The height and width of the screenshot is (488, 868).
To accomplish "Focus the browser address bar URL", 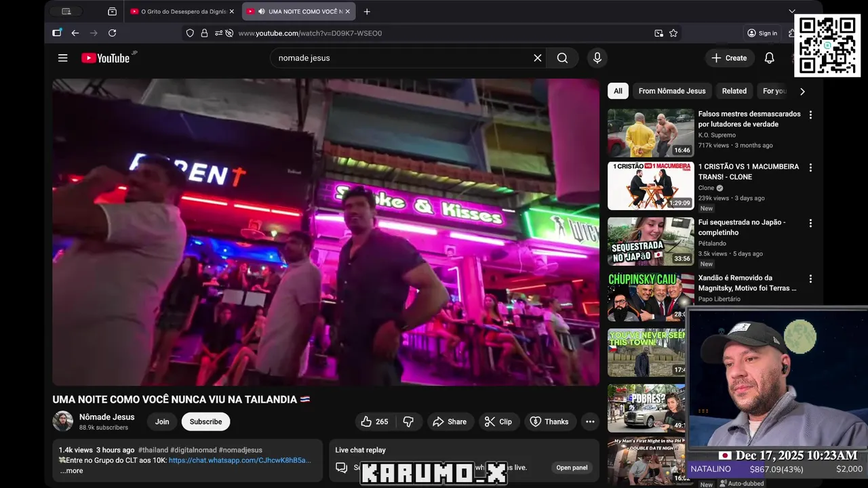I will click(310, 33).
